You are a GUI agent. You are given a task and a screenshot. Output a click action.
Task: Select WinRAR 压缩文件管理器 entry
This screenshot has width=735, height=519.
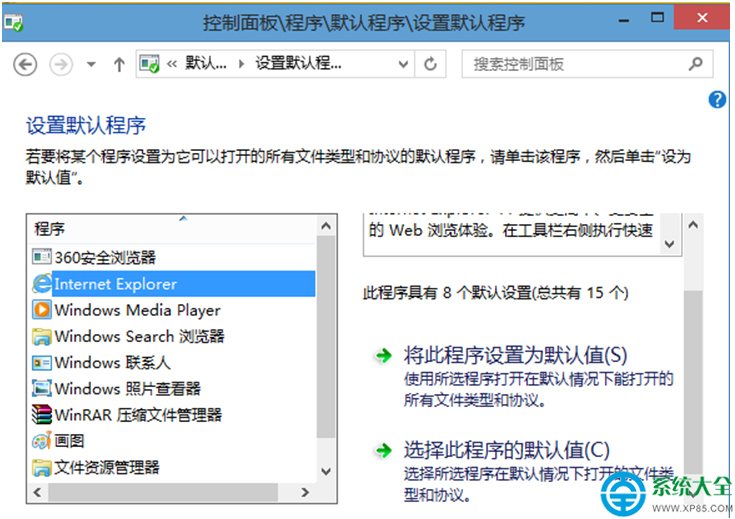172,415
